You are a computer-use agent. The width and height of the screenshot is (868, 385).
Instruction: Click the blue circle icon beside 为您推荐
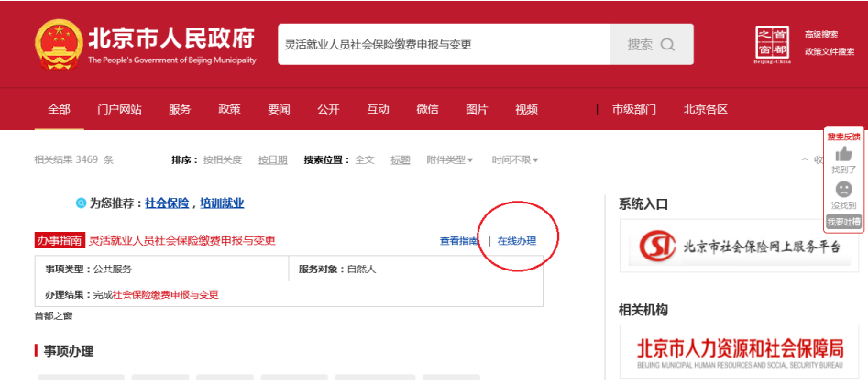(x=81, y=203)
